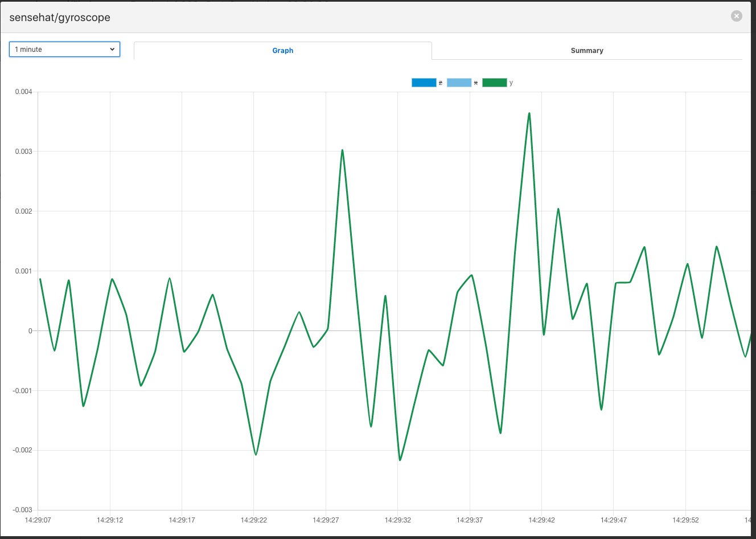
Task: Click the highest green peak near 14:29:41
Action: coord(529,113)
